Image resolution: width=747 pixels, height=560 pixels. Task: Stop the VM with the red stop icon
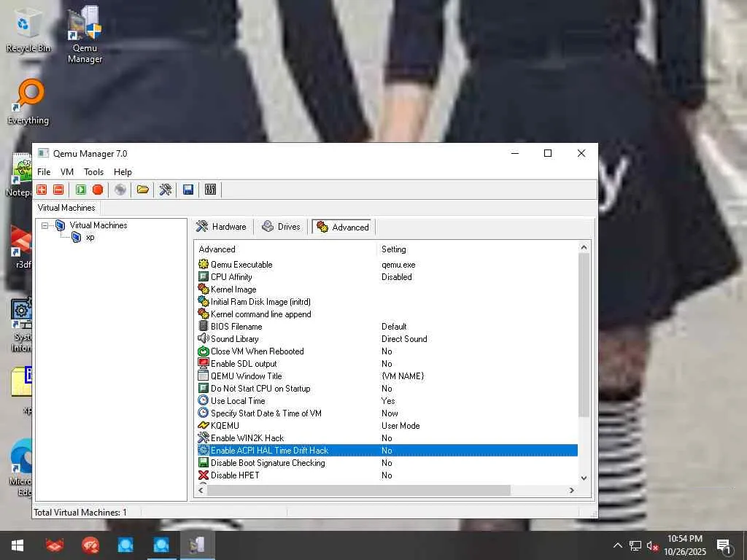(x=98, y=190)
